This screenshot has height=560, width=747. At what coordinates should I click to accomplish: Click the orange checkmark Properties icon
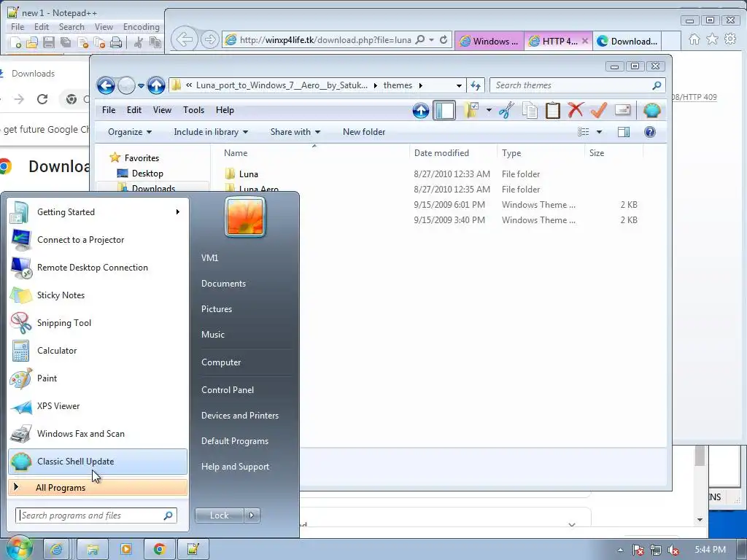point(599,111)
